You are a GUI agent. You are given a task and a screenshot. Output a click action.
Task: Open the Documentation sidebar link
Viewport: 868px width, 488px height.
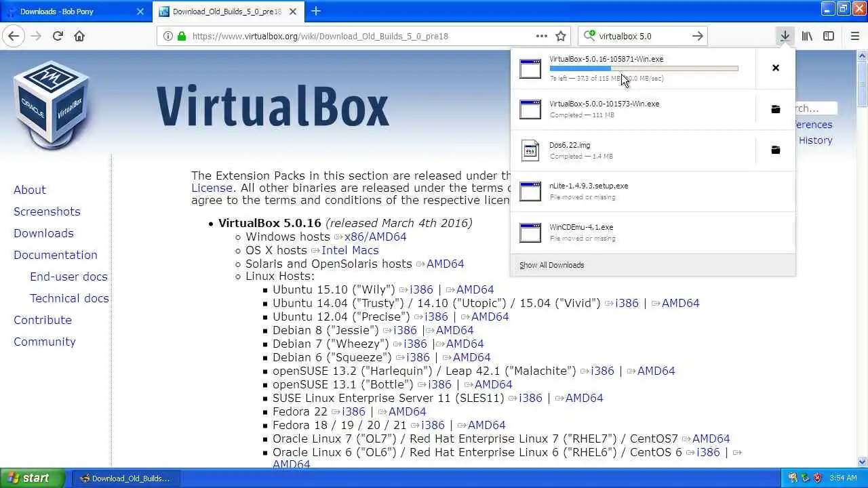tap(56, 255)
